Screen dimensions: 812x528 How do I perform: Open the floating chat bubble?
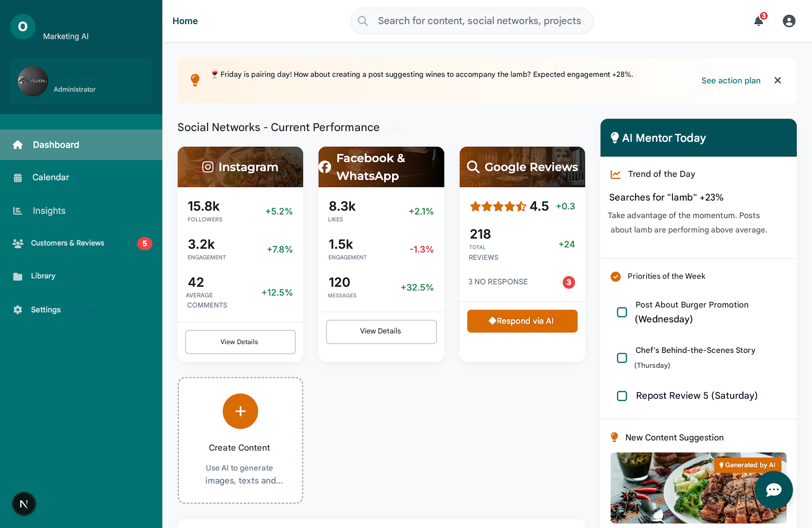click(x=774, y=490)
